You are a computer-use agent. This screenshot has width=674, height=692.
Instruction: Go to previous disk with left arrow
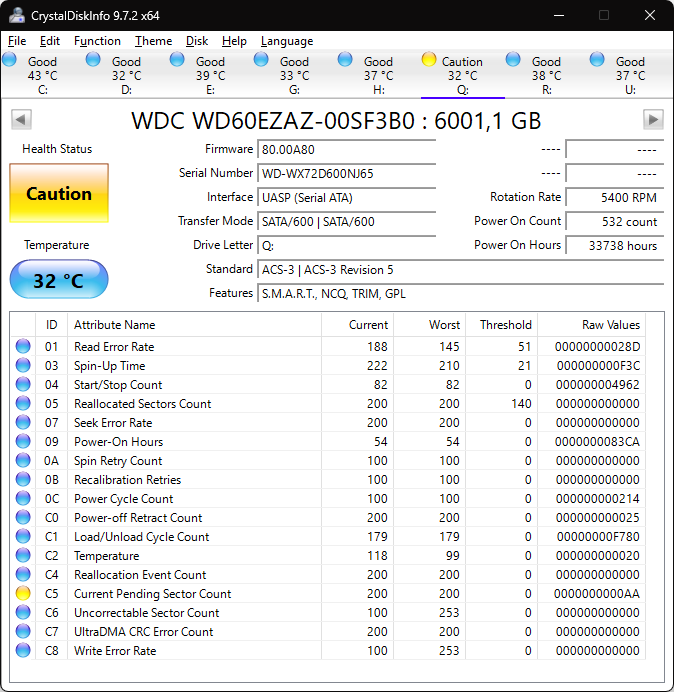[20, 120]
